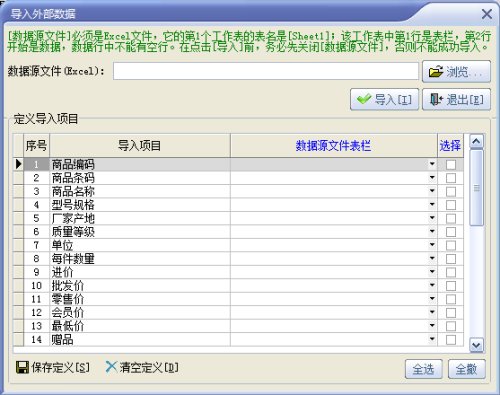Open source column dropdown for 会员价
This screenshot has width=500, height=395.
coord(432,312)
